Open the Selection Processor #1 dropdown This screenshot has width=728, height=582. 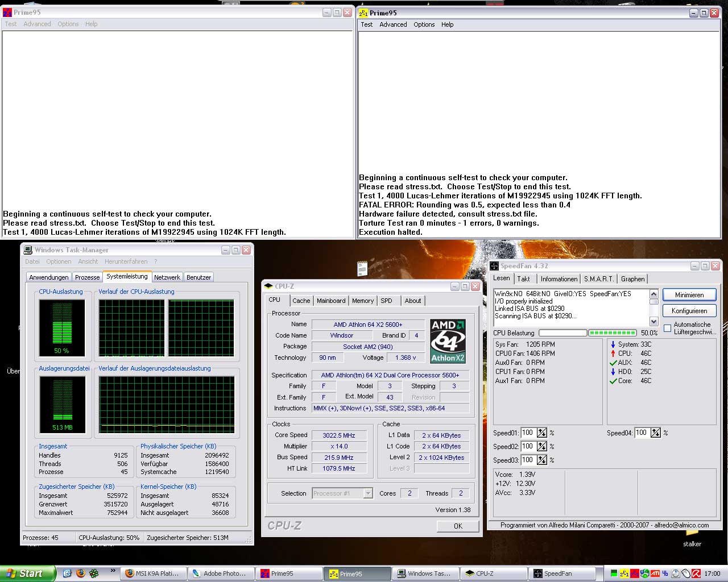point(368,493)
